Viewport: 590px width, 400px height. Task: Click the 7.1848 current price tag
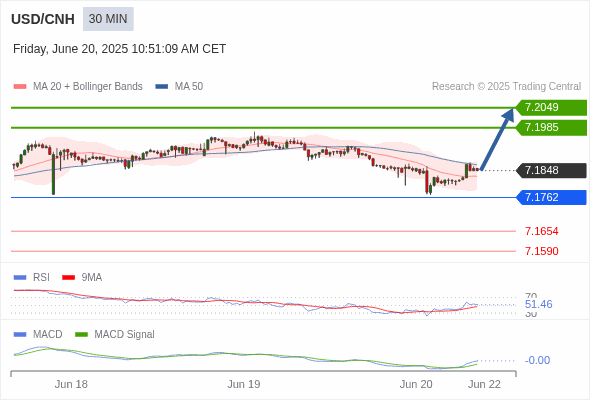point(551,170)
